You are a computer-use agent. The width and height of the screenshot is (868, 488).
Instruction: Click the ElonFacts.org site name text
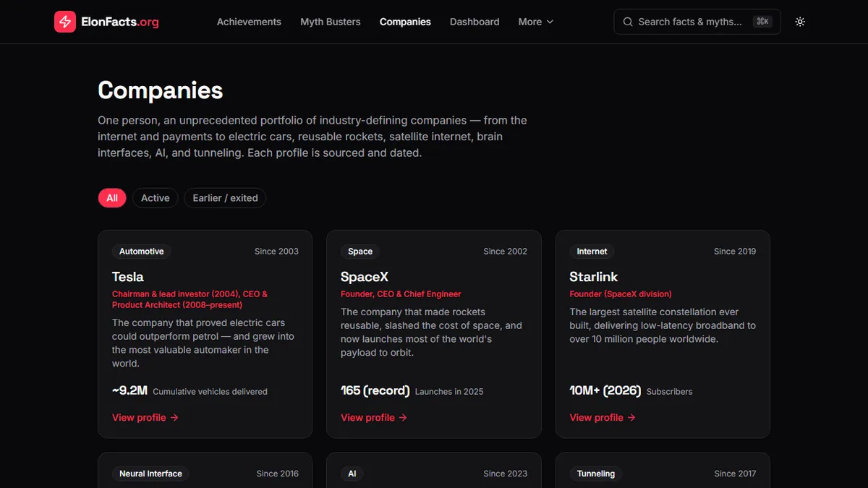point(121,22)
